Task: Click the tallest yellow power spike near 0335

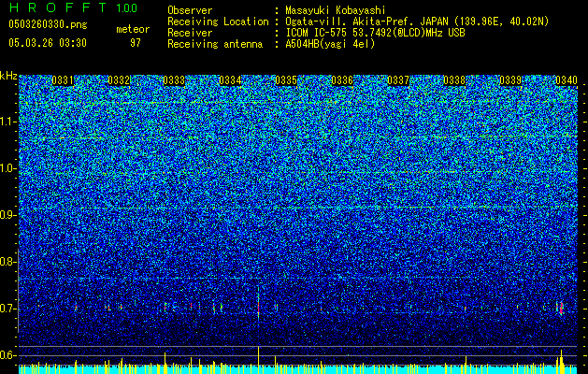Action: tap(258, 360)
